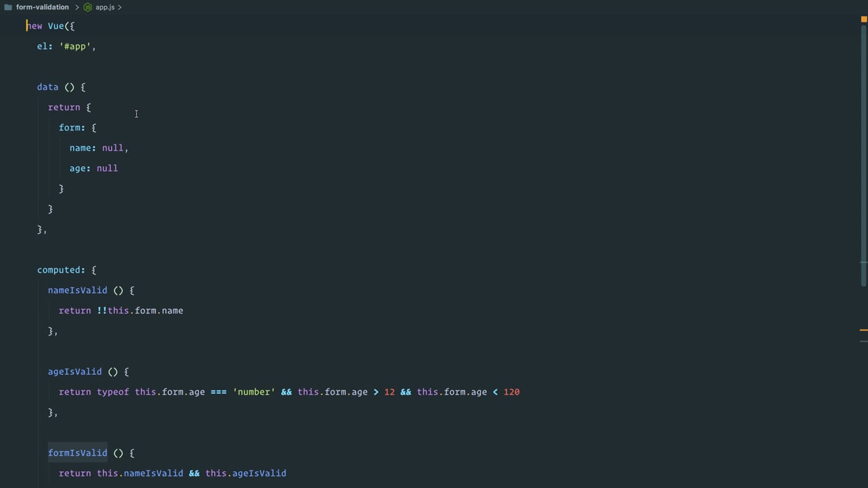Click the 'data' method name
Image resolution: width=868 pixels, height=488 pixels.
47,87
